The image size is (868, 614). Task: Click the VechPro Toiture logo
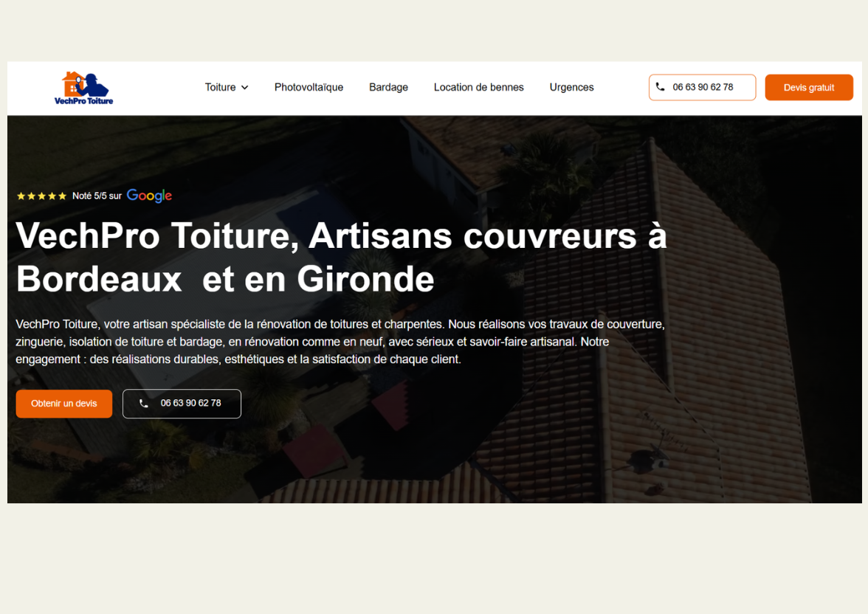point(84,88)
